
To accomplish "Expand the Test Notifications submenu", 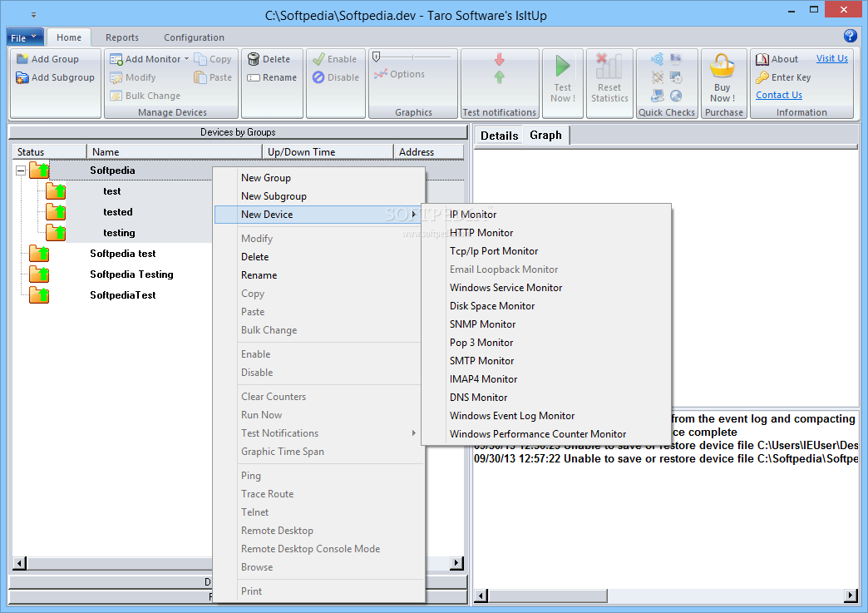I will pyautogui.click(x=413, y=433).
